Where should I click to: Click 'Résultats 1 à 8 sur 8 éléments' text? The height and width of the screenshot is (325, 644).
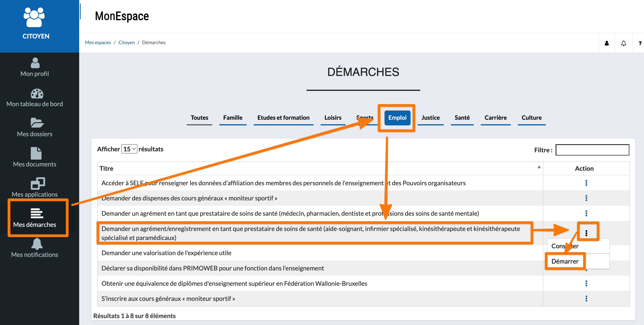click(x=134, y=316)
